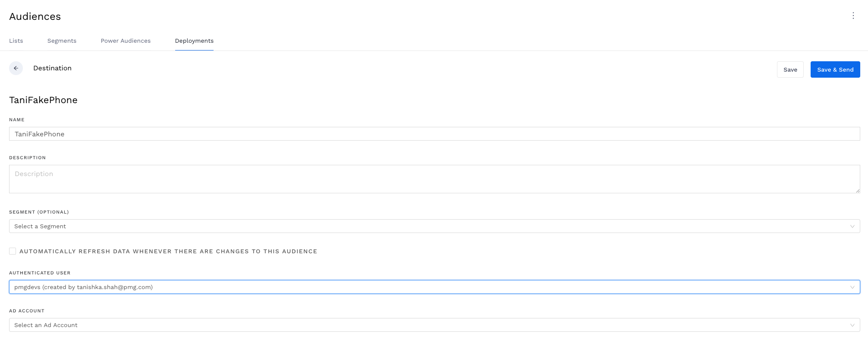Select the Deployments tab

(194, 41)
